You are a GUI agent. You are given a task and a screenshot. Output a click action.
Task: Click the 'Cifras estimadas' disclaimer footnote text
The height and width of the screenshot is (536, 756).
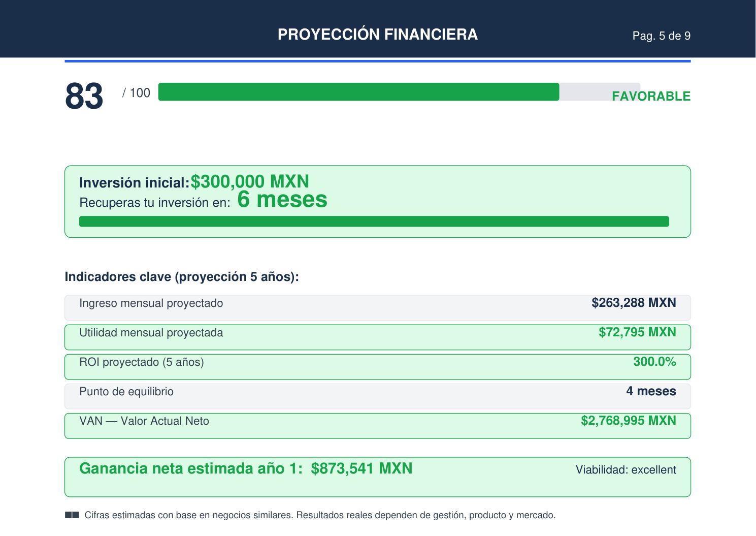(x=320, y=515)
